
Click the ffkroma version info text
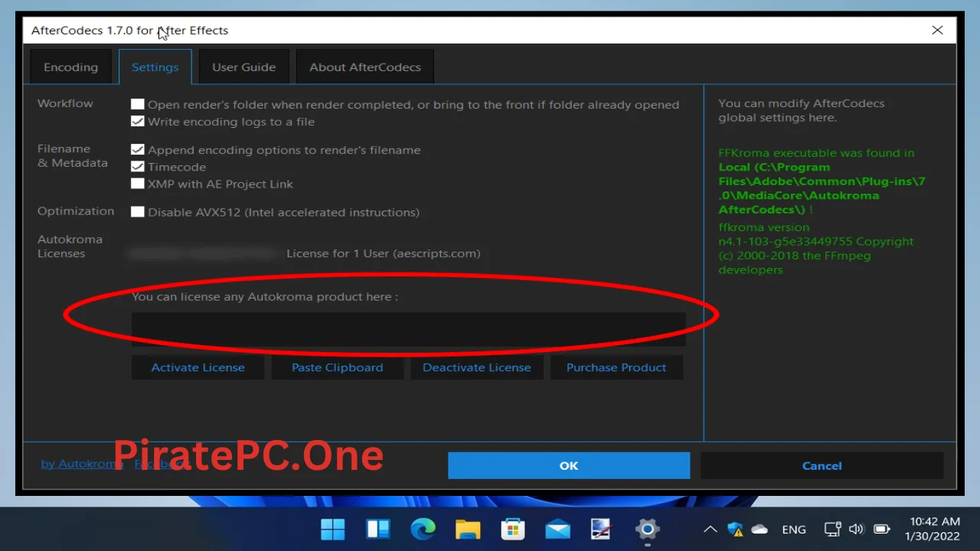pyautogui.click(x=816, y=249)
